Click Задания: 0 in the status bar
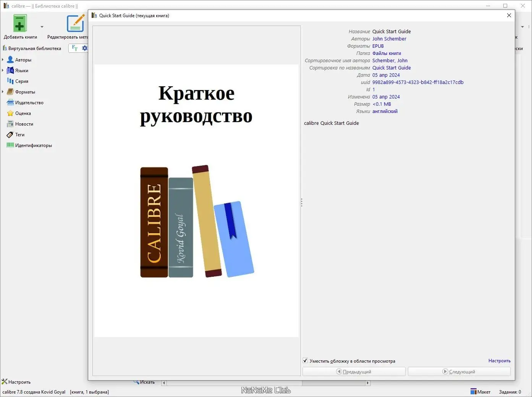This screenshot has width=532, height=397. point(510,392)
